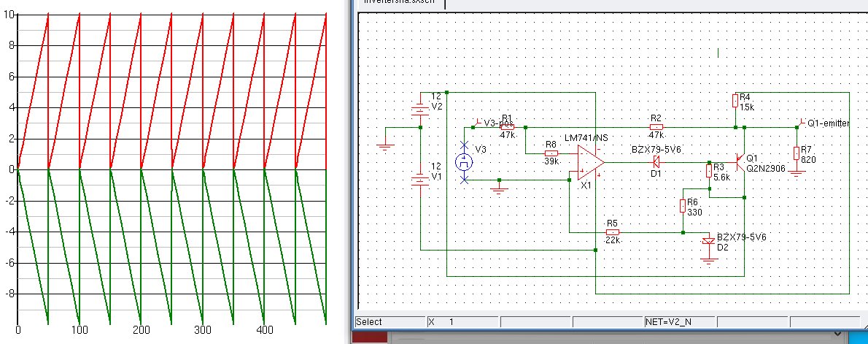The height and width of the screenshot is (344, 868).
Task: Select the LM741 op-amp X1 symbol
Action: tap(589, 163)
